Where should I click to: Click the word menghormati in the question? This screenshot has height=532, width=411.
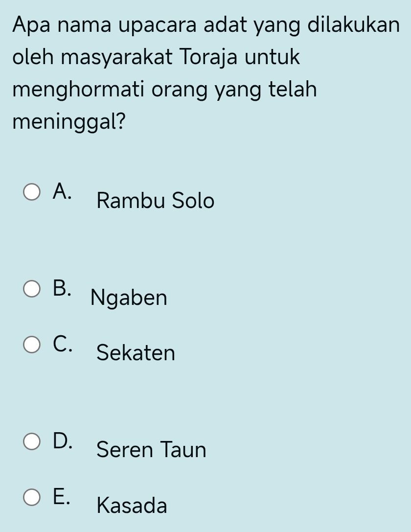point(78,90)
